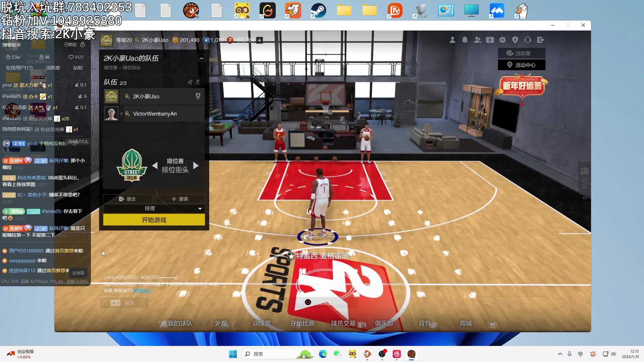Click VictorWembanyAn's avatar thumbnail
The height and width of the screenshot is (362, 644).
coord(111,114)
